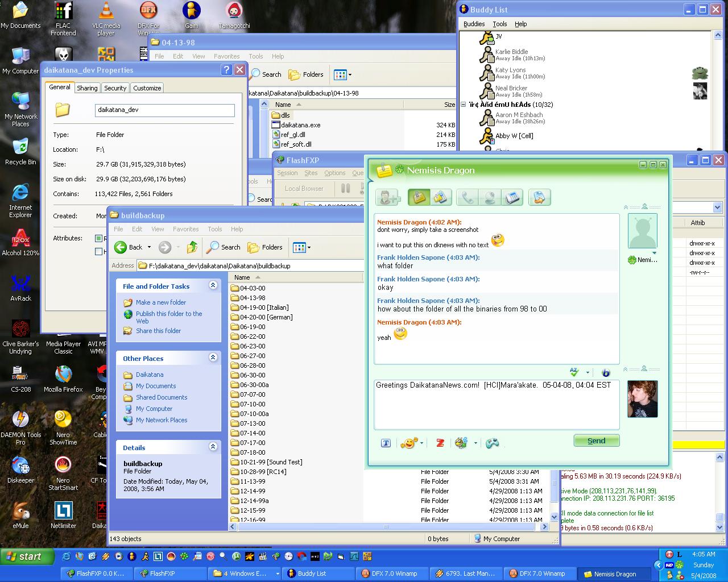Open Buddies menu in Buddy List

(474, 24)
